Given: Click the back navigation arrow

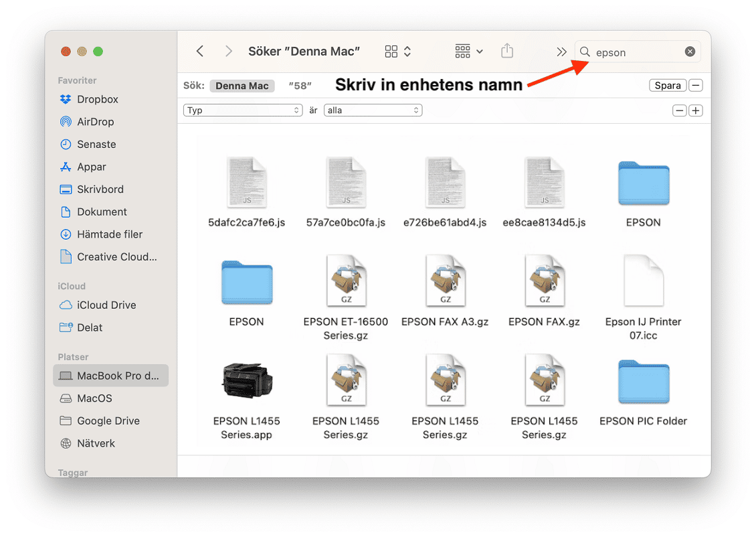Looking at the screenshot, I should [x=199, y=52].
